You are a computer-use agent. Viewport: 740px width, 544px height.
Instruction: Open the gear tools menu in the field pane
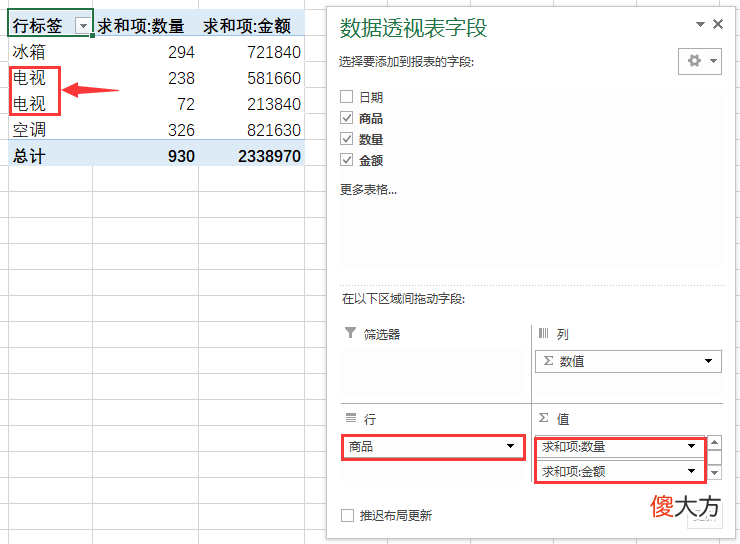(x=700, y=61)
